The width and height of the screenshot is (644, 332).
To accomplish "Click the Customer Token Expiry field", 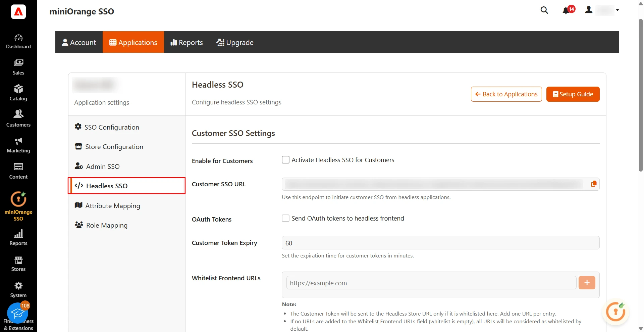I will coord(440,243).
